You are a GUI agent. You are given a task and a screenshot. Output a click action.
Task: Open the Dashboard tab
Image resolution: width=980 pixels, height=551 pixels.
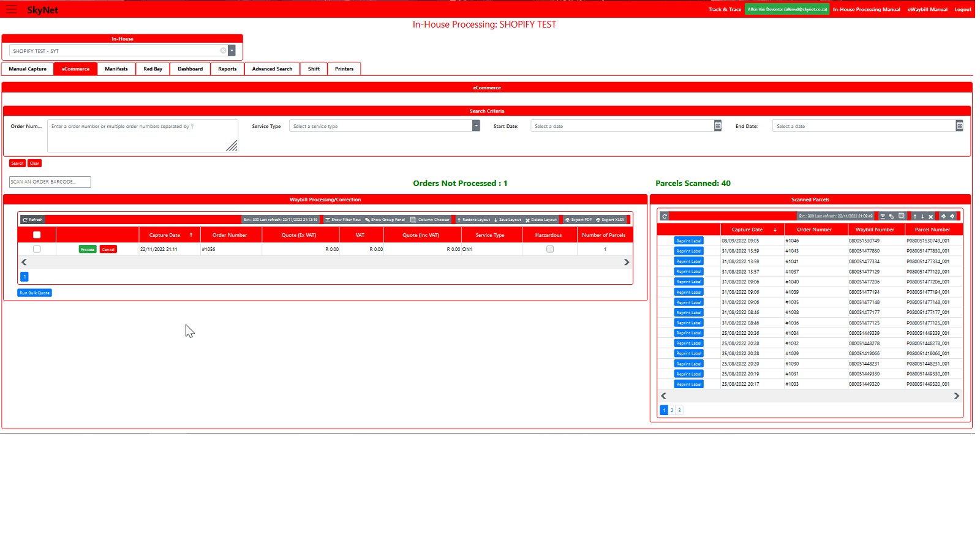coord(190,69)
